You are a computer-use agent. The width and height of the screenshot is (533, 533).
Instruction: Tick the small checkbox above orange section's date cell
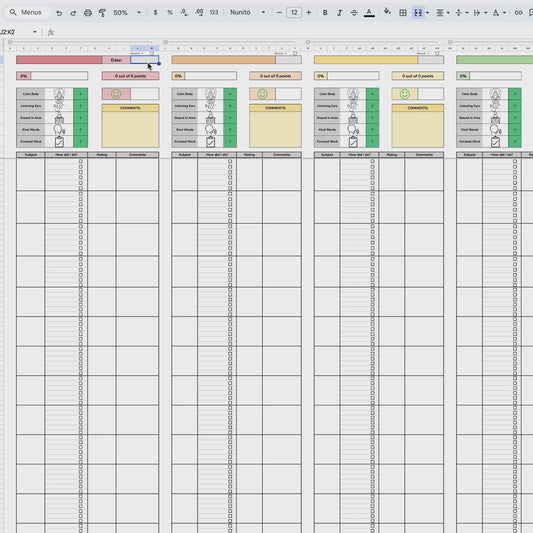(x=295, y=53)
